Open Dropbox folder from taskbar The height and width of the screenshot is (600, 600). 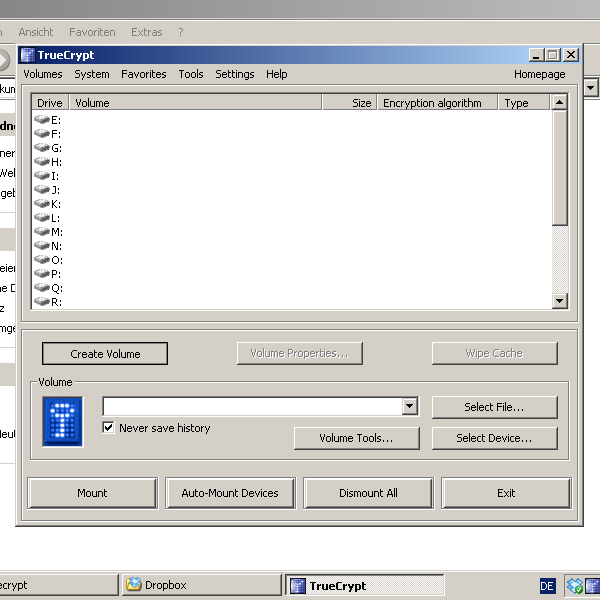pos(202,585)
